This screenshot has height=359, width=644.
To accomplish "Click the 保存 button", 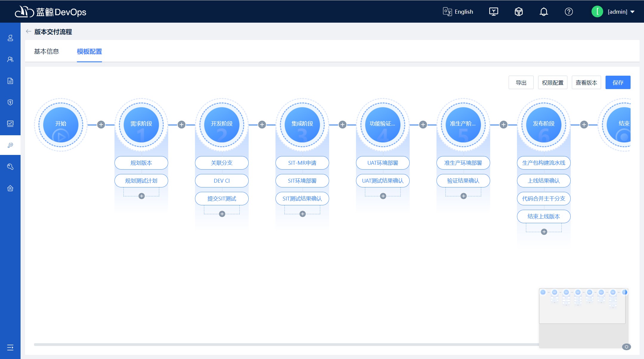I will 618,83.
